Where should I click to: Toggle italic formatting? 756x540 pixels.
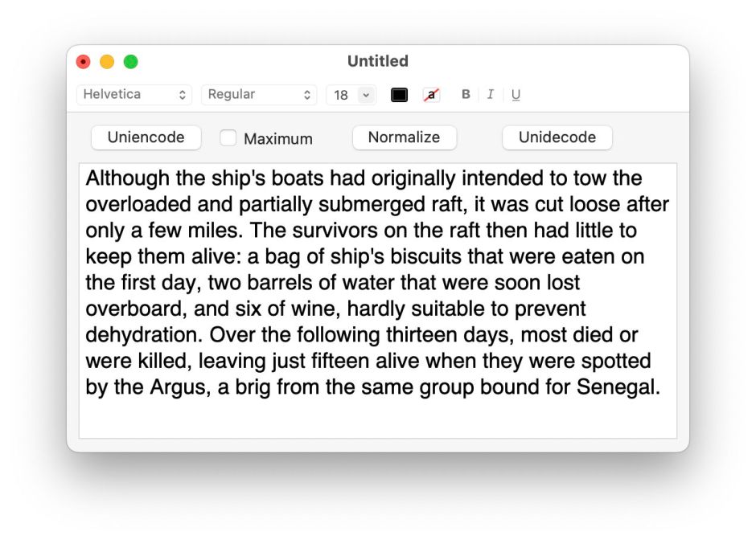[490, 95]
